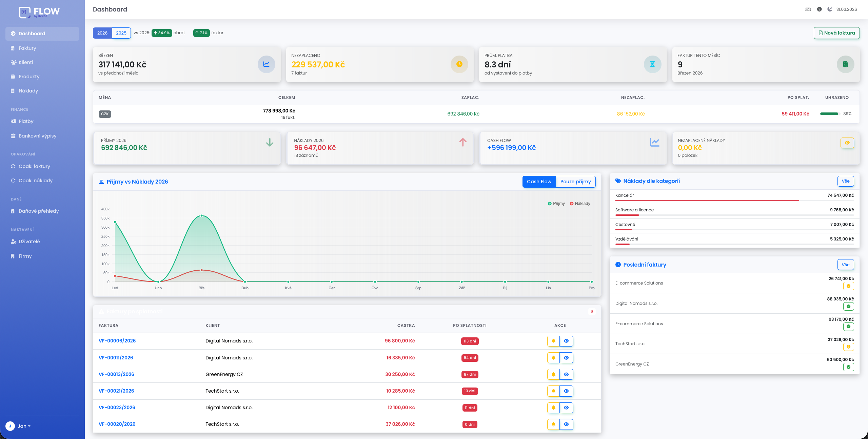Click bell reminder icon for VF-00006/2026

pos(553,341)
